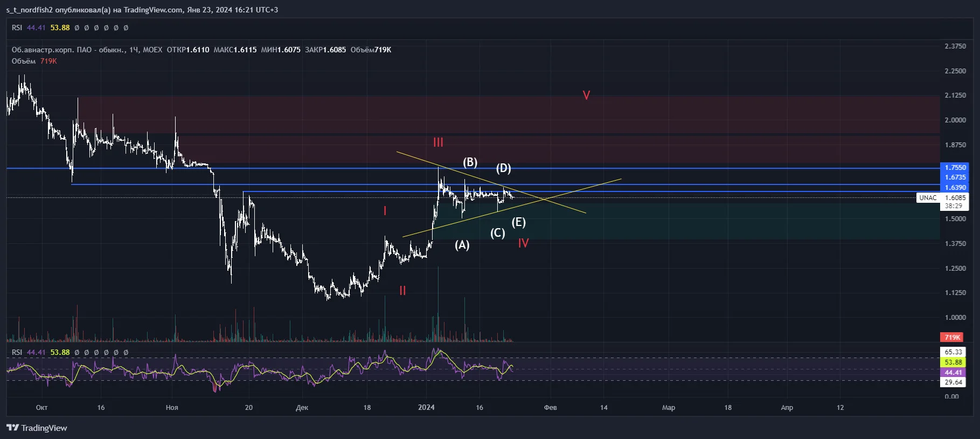Select the (B) wave label
The image size is (980, 439).
pyautogui.click(x=470, y=162)
